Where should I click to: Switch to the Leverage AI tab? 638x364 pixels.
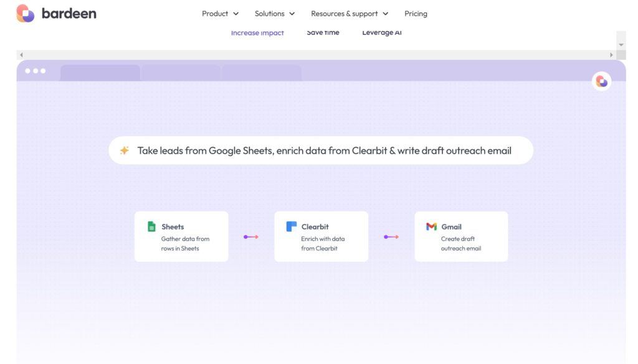coord(382,33)
